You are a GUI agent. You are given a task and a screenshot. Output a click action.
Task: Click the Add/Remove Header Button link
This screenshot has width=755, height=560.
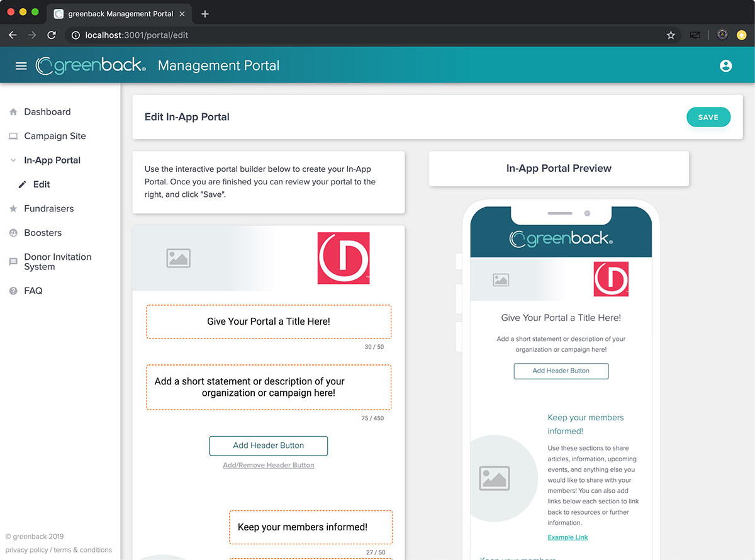click(x=269, y=466)
